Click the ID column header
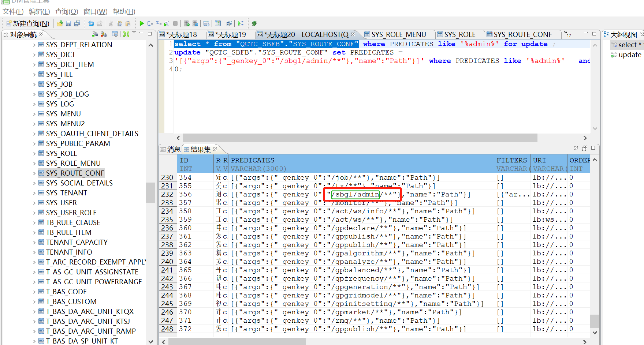644x345 pixels. pyautogui.click(x=196, y=164)
